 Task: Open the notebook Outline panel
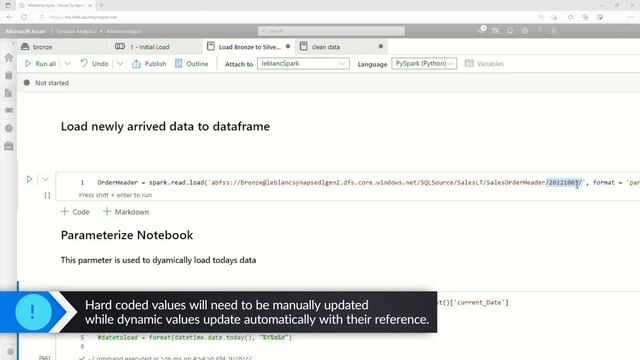click(x=191, y=64)
